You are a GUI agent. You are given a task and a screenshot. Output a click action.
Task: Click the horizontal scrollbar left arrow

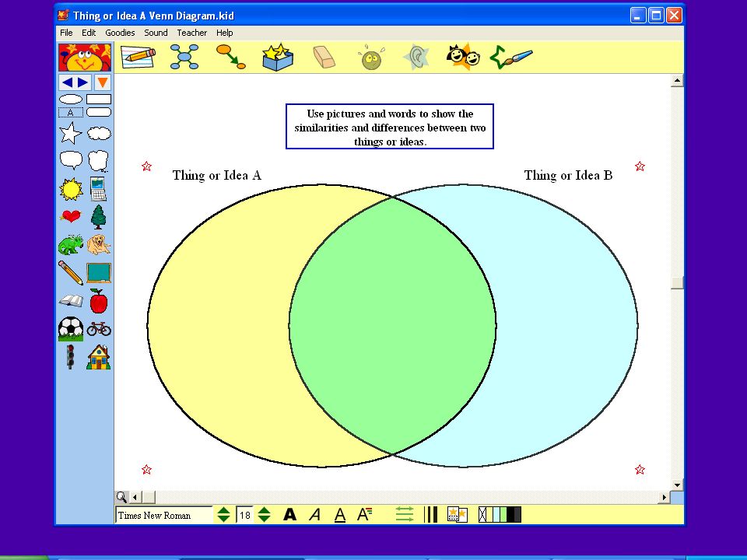pos(135,497)
